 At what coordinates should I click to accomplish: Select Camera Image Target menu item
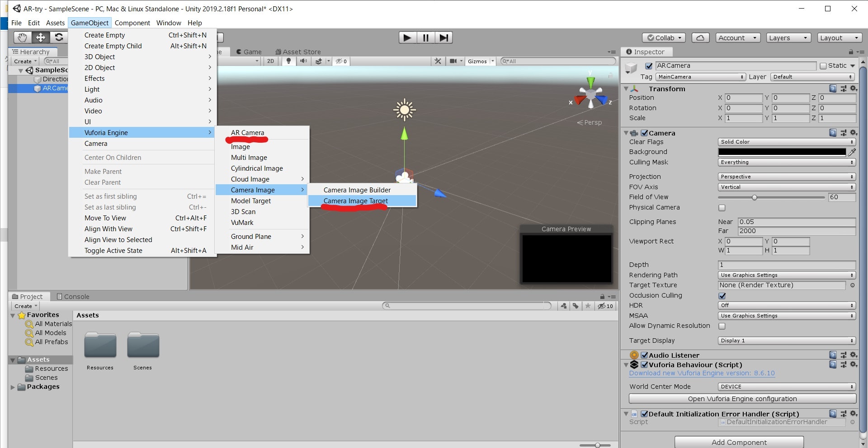coord(362,201)
